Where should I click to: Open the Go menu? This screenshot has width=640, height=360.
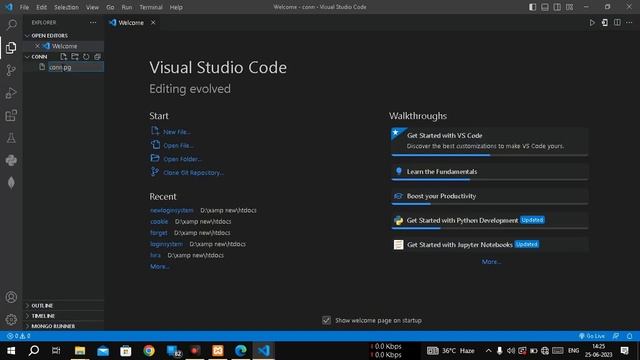(110, 7)
